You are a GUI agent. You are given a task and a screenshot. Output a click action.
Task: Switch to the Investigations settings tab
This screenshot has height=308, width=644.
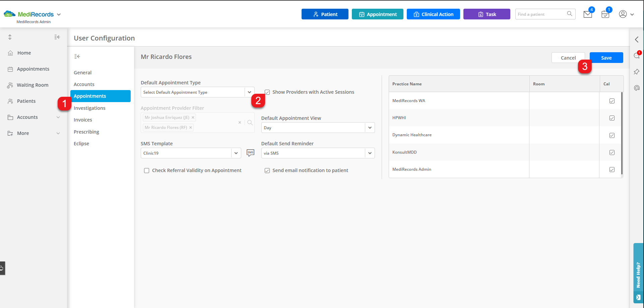(x=89, y=108)
